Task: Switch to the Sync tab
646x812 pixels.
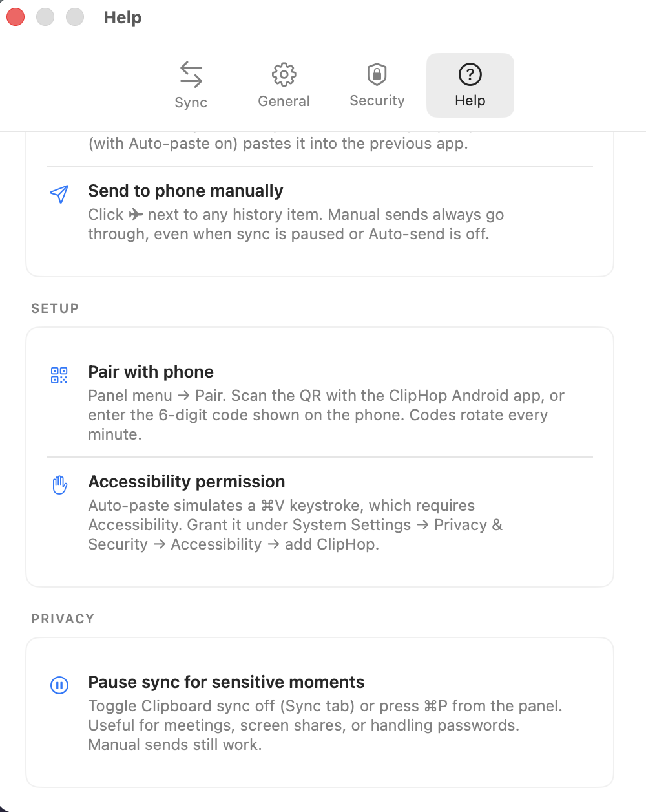Action: click(x=191, y=85)
